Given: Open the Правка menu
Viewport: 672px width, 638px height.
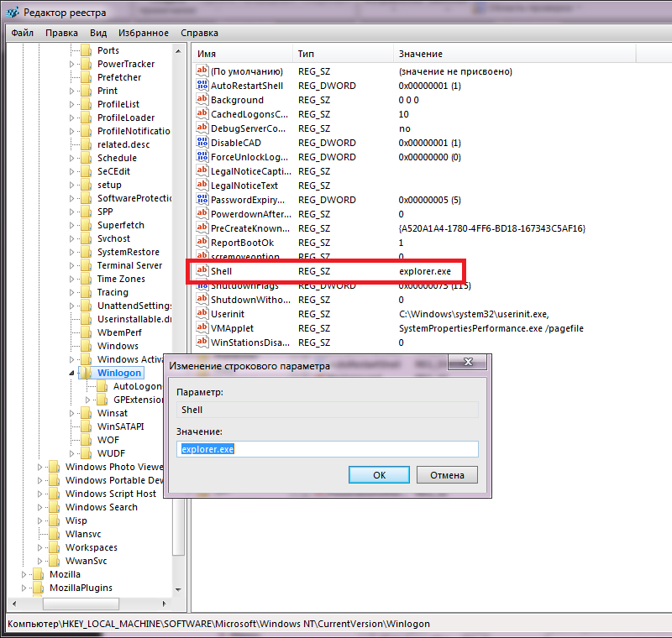Looking at the screenshot, I should tap(61, 33).
